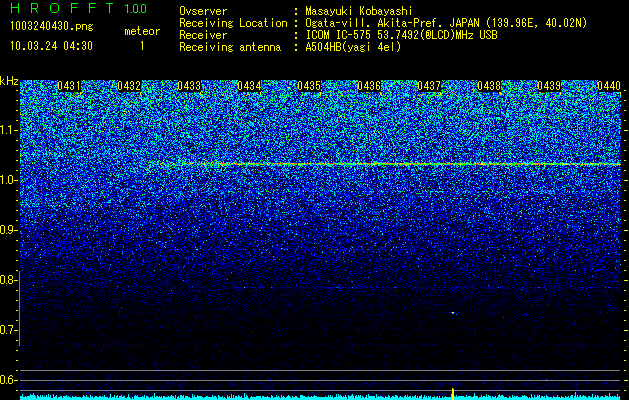Click the 0.7 frequency axis label
Screen dimensions: 629x400
tap(7, 330)
